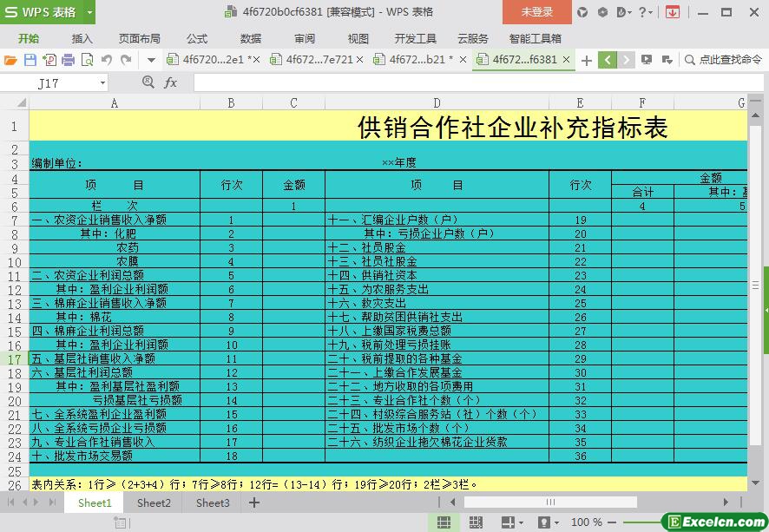Switch to document tab 4f6720...2e1
This screenshot has width=769, height=532.
[212, 60]
